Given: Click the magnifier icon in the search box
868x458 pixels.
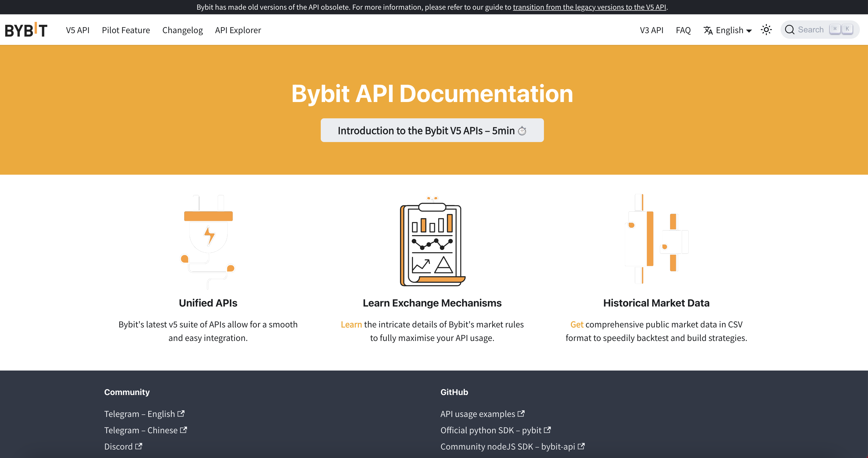Looking at the screenshot, I should point(790,30).
